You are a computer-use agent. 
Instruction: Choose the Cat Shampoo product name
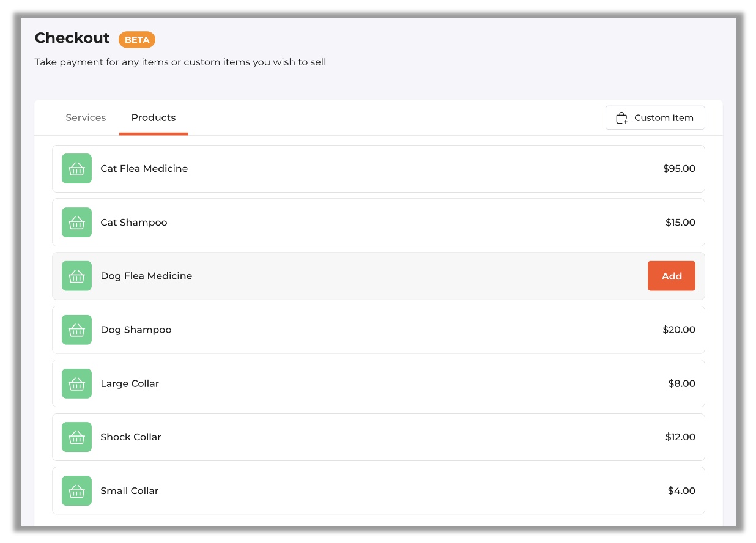coord(134,223)
